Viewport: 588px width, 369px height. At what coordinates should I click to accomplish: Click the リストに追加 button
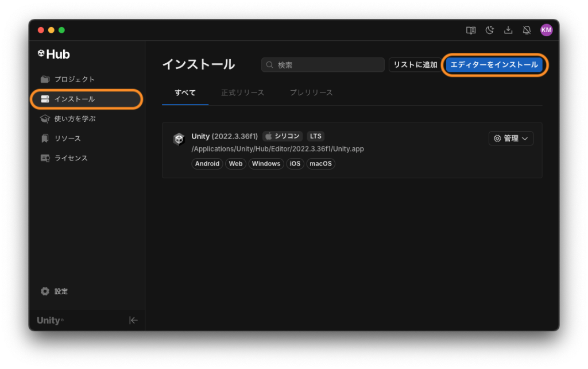(416, 64)
